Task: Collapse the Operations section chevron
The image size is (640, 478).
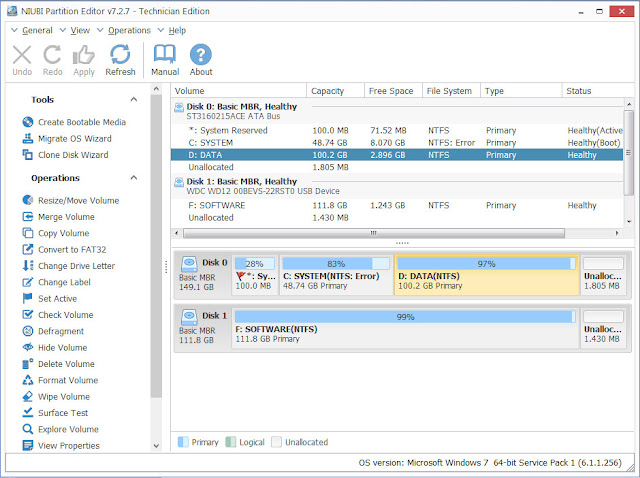Action: pos(133,178)
